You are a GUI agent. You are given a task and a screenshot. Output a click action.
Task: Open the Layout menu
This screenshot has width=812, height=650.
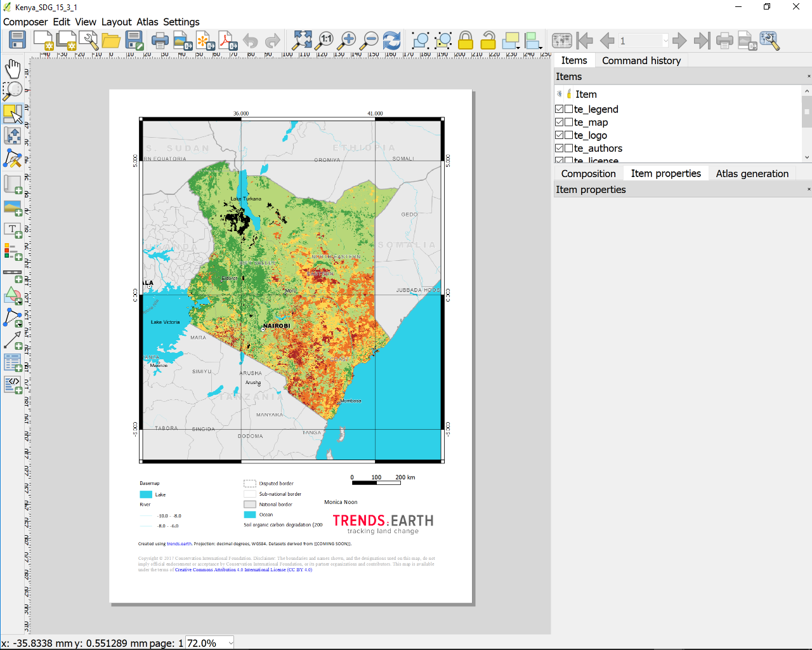tap(116, 22)
